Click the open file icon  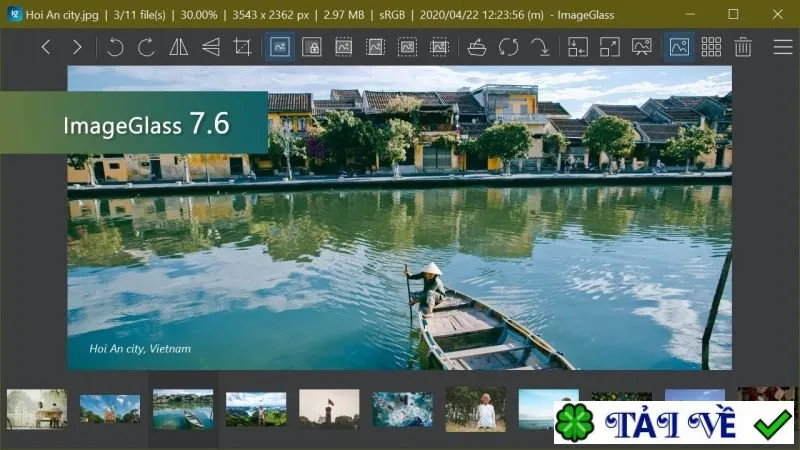point(477,47)
